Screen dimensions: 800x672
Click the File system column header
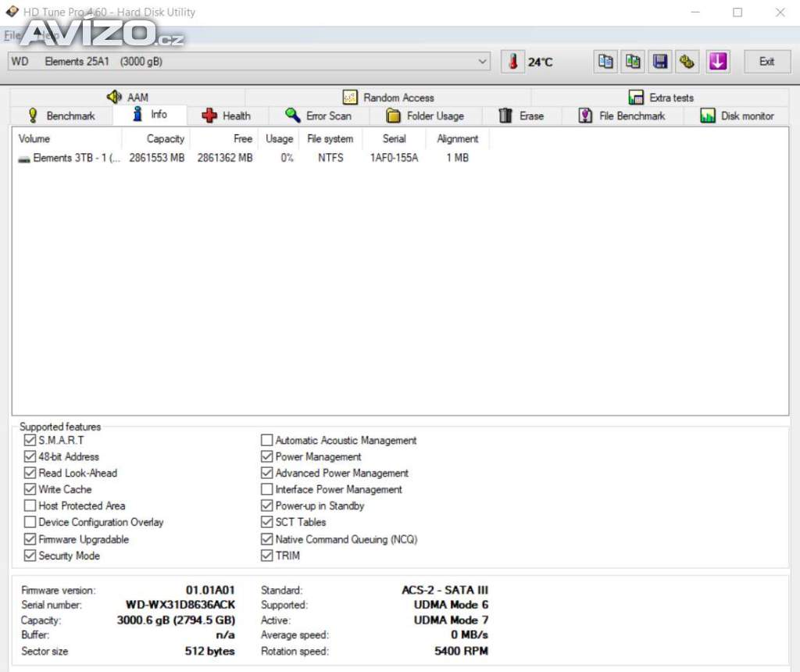[x=330, y=139]
